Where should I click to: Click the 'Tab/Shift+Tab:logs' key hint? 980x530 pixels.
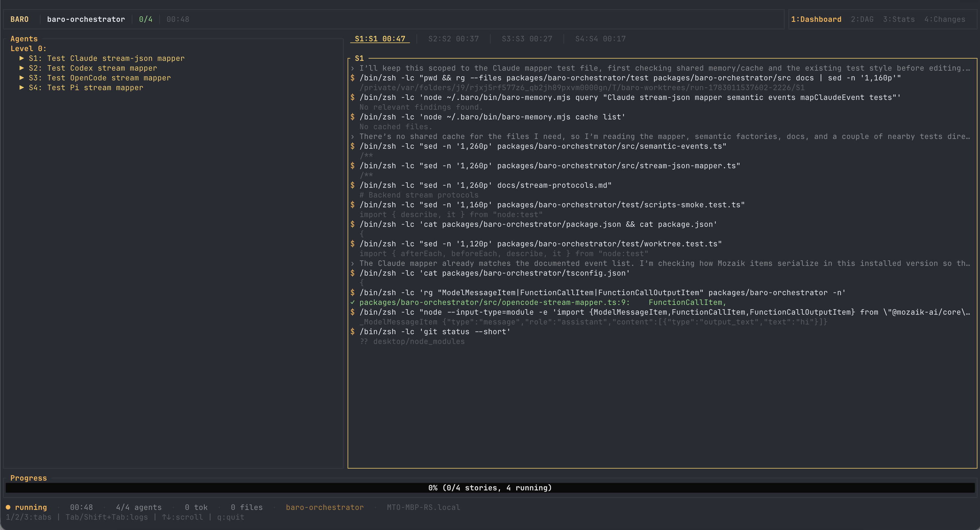click(106, 517)
